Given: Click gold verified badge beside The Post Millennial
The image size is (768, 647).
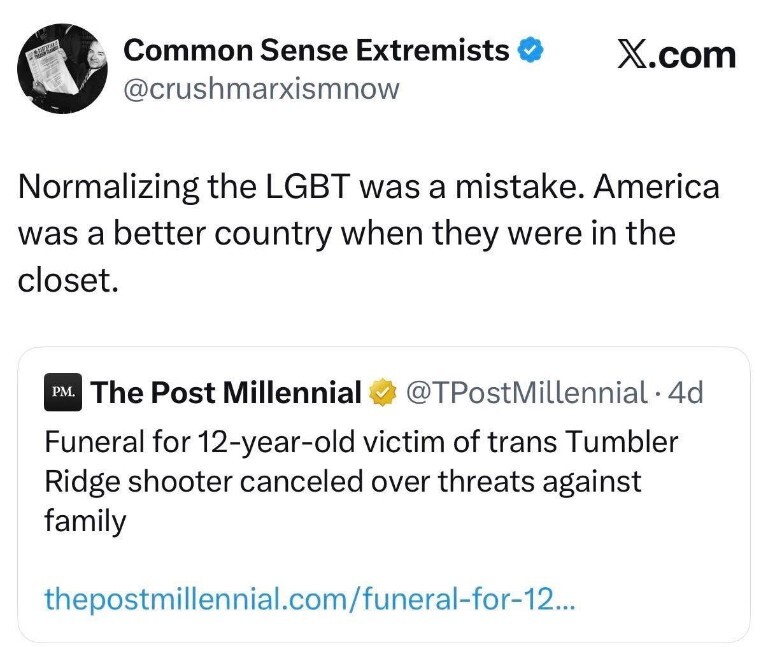Looking at the screenshot, I should (381, 393).
